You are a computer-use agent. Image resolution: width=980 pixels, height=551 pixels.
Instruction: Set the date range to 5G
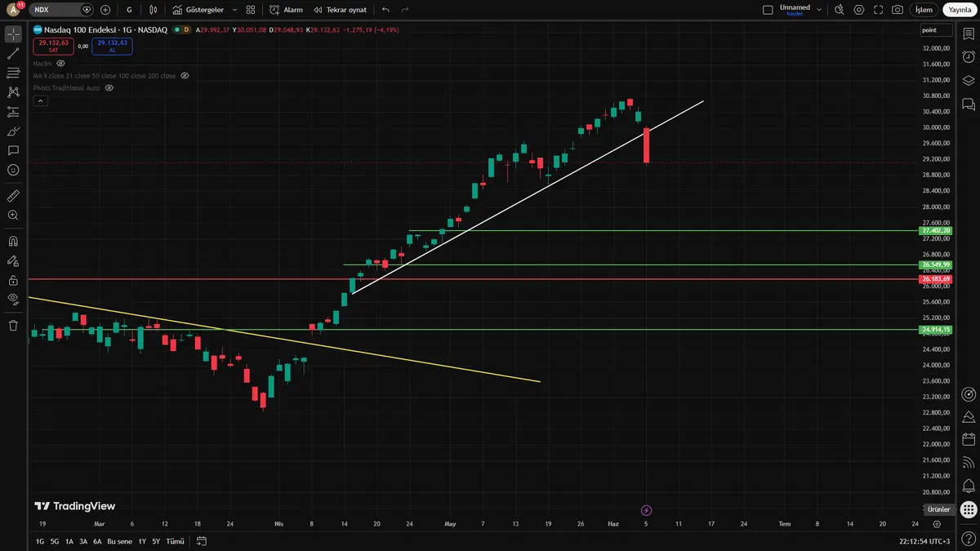click(55, 541)
